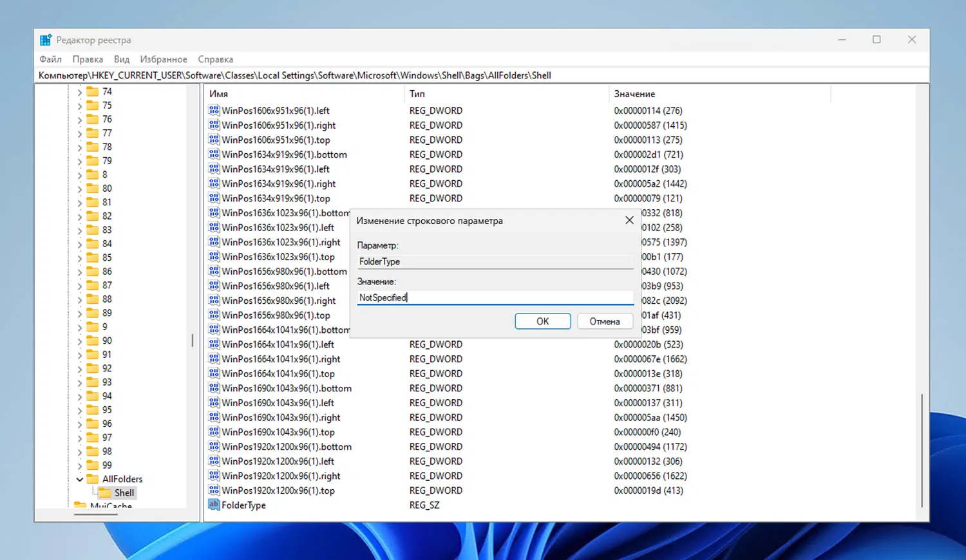Viewport: 966px width, 560px height.
Task: Select the folder icon for key 80
Action: coord(92,189)
